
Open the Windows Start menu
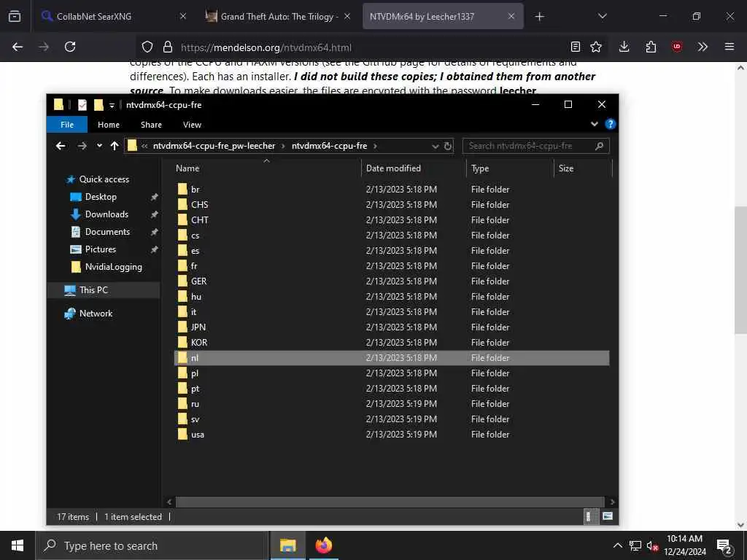pyautogui.click(x=18, y=545)
